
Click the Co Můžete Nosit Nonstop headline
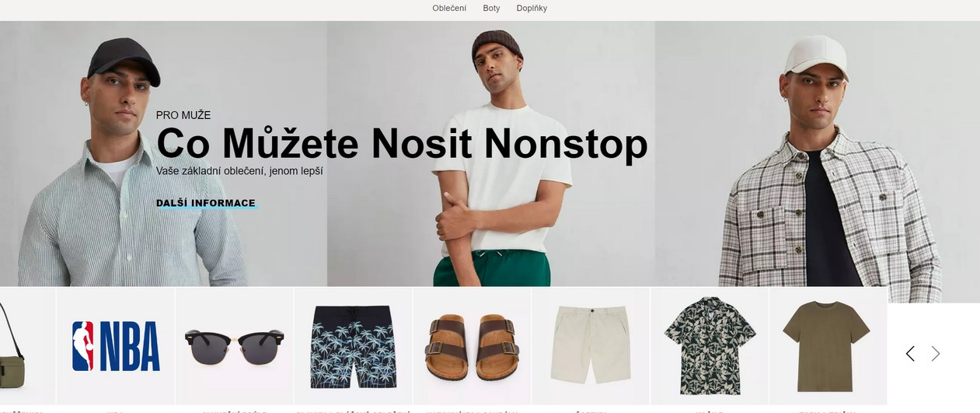coord(402,143)
